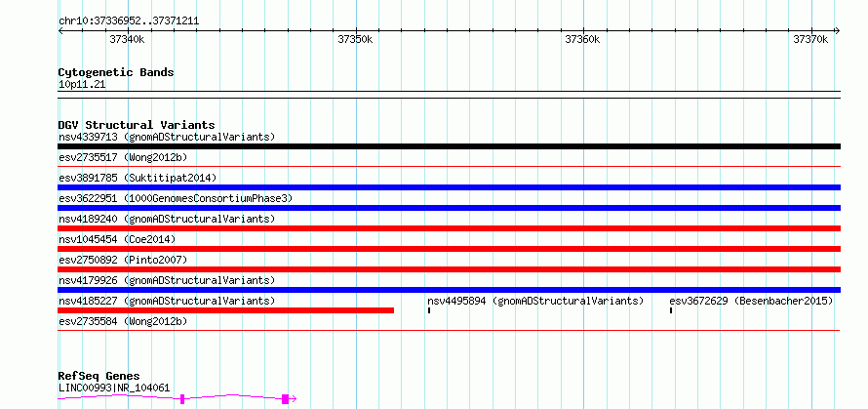Click the red bar under nsv1045454
868x409 pixels.
(449, 249)
